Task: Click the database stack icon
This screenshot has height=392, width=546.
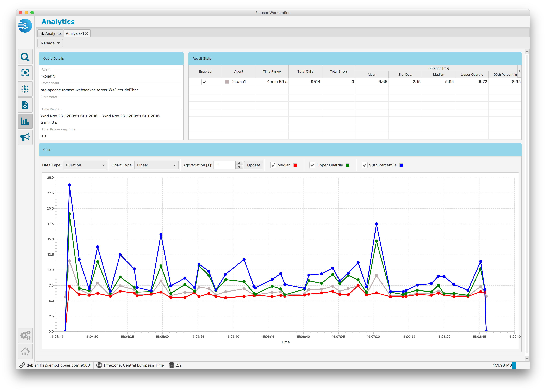Action: click(x=171, y=365)
